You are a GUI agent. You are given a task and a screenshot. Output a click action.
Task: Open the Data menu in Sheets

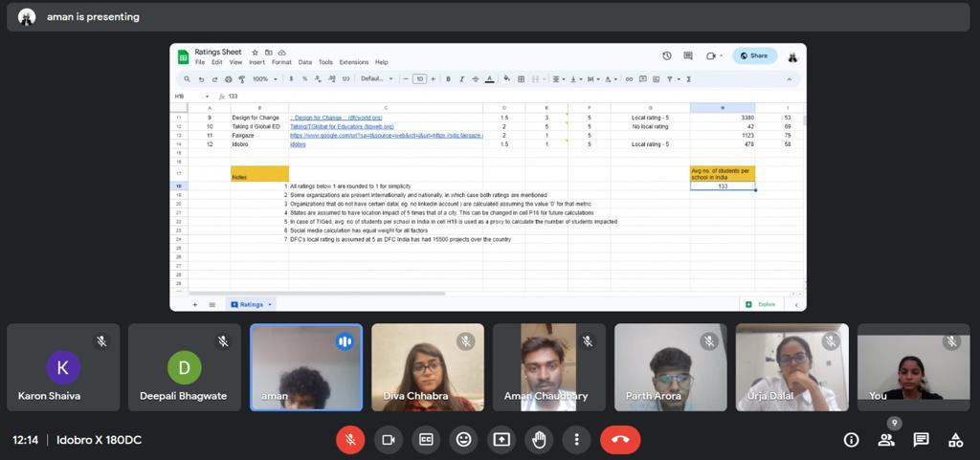coord(305,62)
